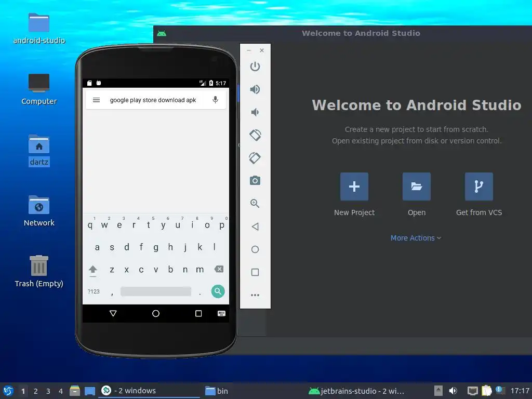Switch to workspace 2 in taskbar

36,391
